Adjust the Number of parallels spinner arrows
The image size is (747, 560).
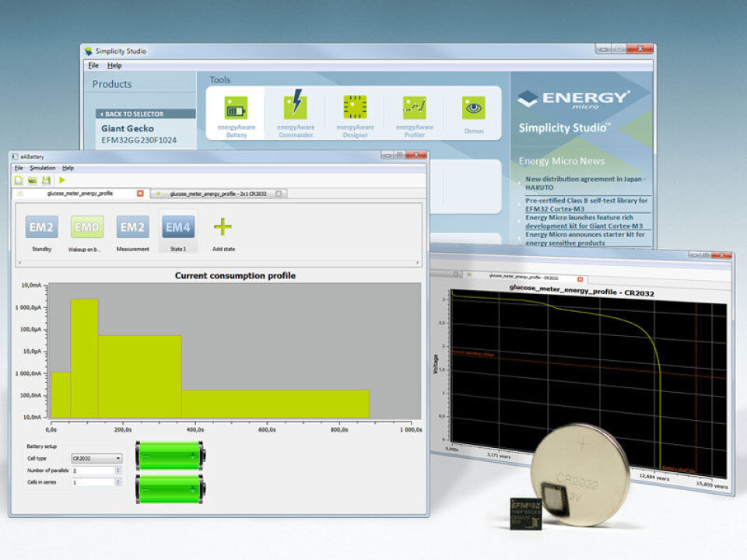118,470
